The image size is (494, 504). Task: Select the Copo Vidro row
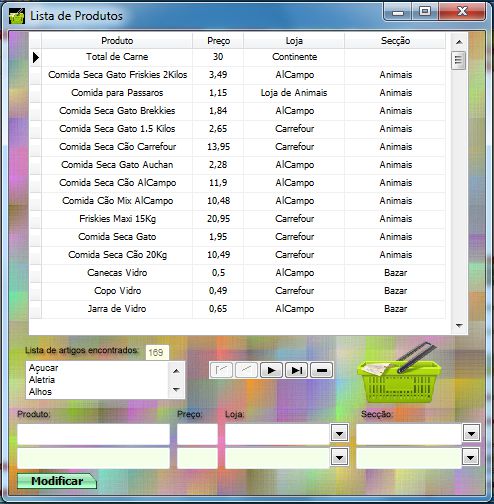pos(238,291)
